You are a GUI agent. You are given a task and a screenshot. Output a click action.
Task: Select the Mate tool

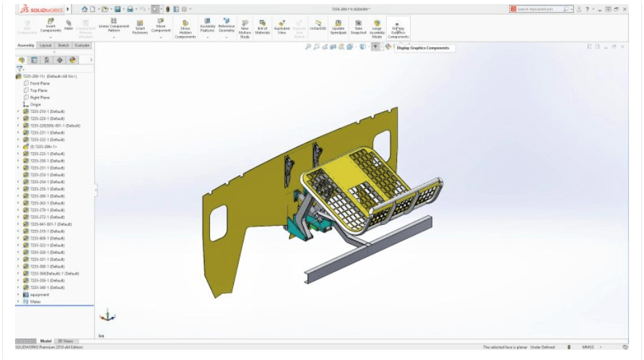point(69,26)
